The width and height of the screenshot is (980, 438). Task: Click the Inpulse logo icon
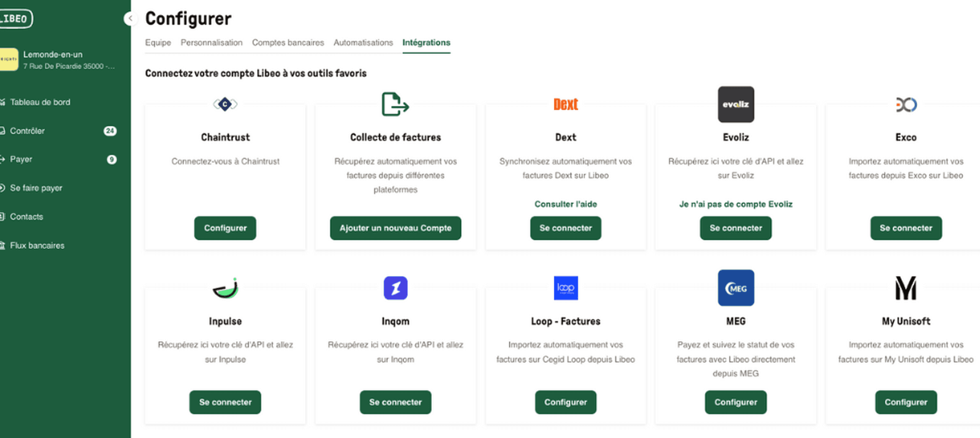coord(225,288)
